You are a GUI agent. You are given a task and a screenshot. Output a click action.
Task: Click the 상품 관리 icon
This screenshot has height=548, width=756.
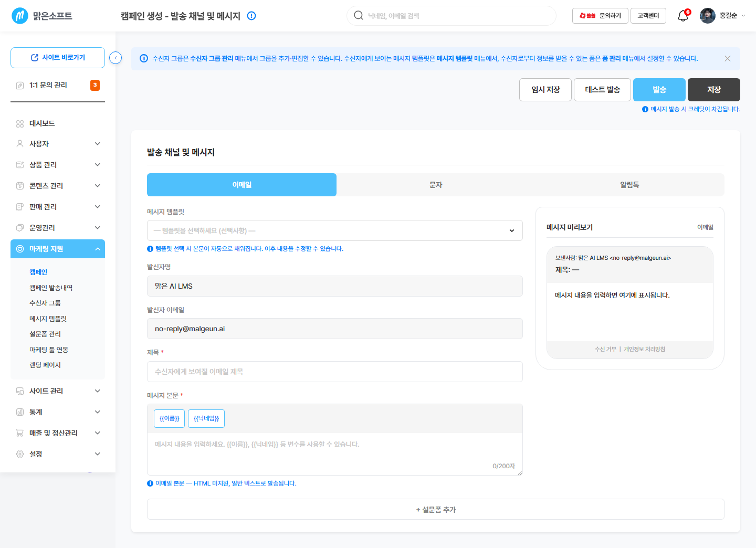(x=20, y=165)
